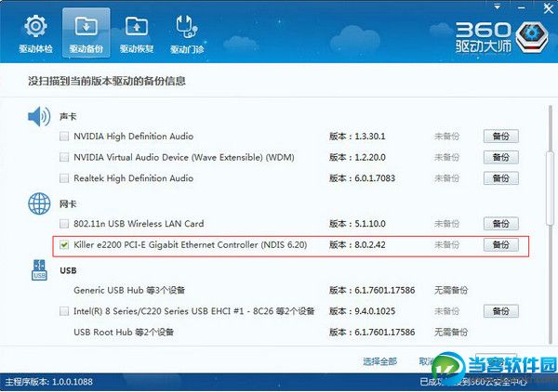Check NVIDIA Virtual Audio Device checkbox
Viewport: 558px width, 392px height.
tap(64, 157)
